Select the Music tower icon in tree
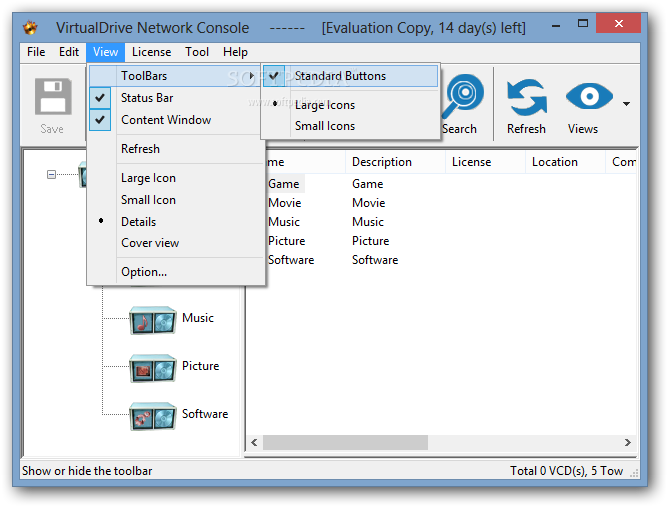 tap(153, 320)
